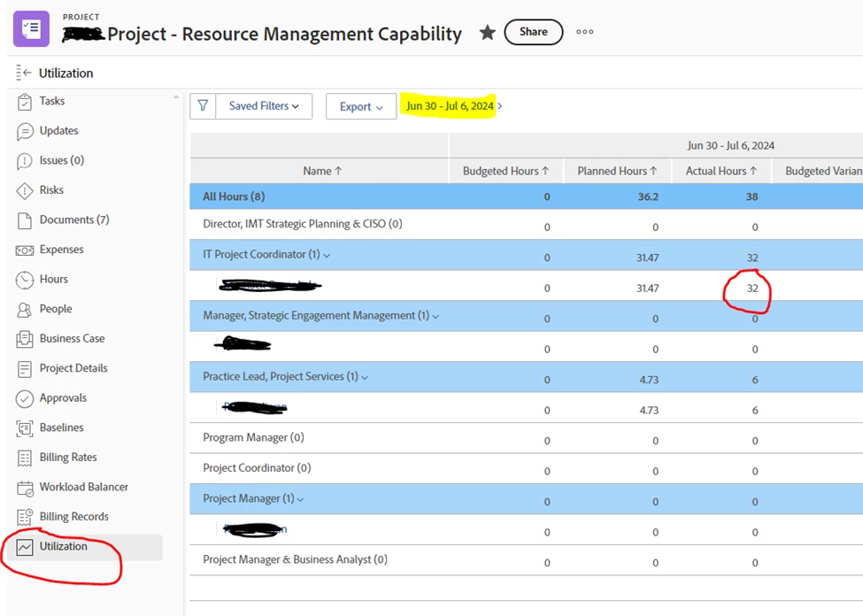This screenshot has width=863, height=616.
Task: Select Hours label in left menu
Action: tap(54, 279)
